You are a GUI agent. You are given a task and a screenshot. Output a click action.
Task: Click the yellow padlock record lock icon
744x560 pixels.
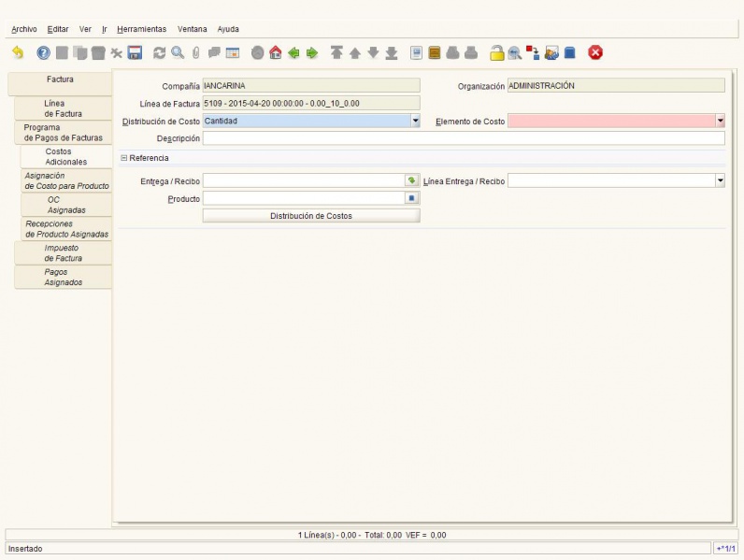coord(497,52)
